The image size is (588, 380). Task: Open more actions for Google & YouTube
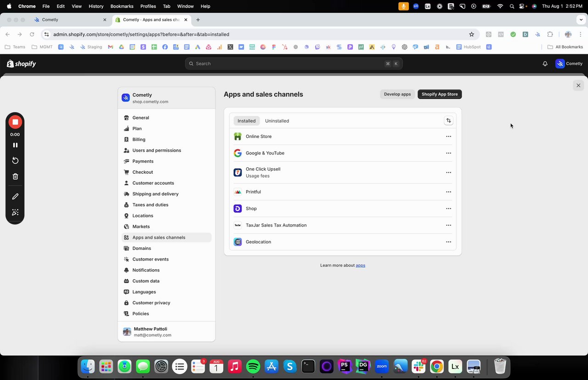[449, 153]
